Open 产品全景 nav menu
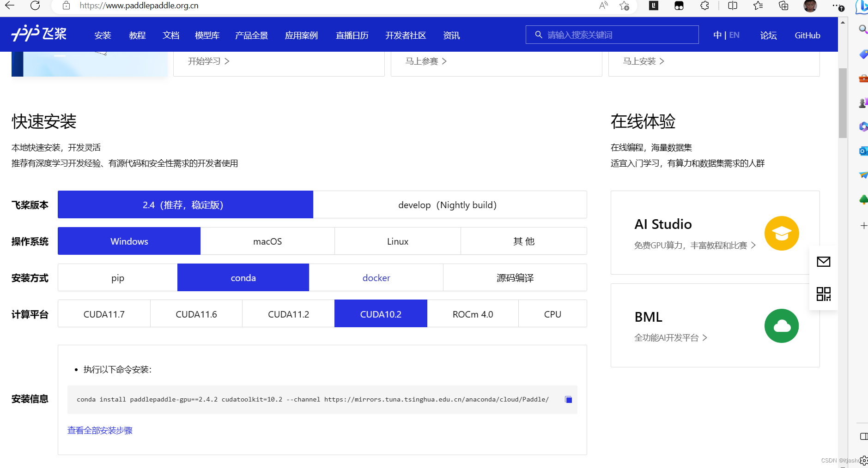This screenshot has height=468, width=868. pyautogui.click(x=251, y=35)
